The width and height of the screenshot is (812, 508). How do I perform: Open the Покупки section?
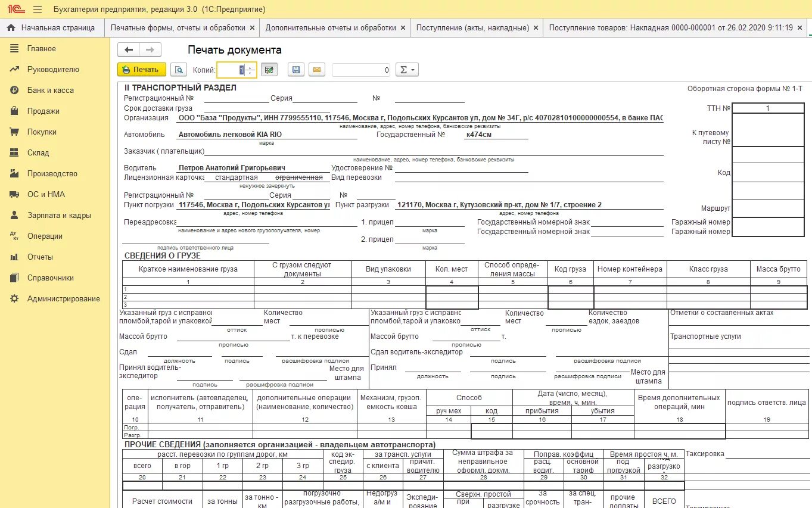[55, 132]
